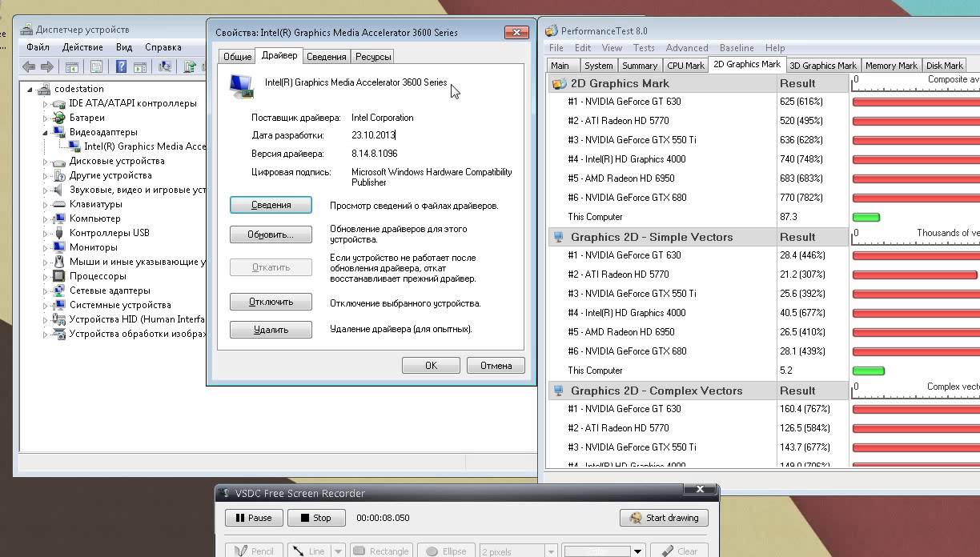Image resolution: width=980 pixels, height=557 pixels.
Task: Click the This Computer 87.3 result row
Action: pyautogui.click(x=764, y=217)
